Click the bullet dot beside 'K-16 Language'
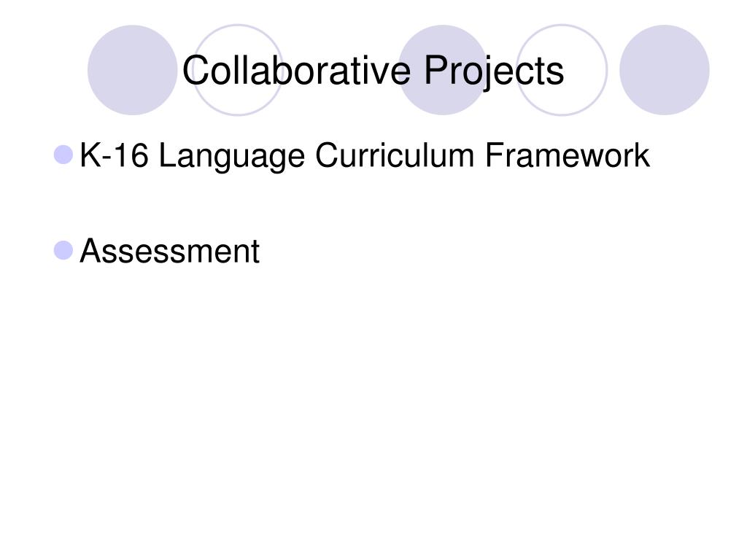The image size is (747, 560). tap(63, 155)
